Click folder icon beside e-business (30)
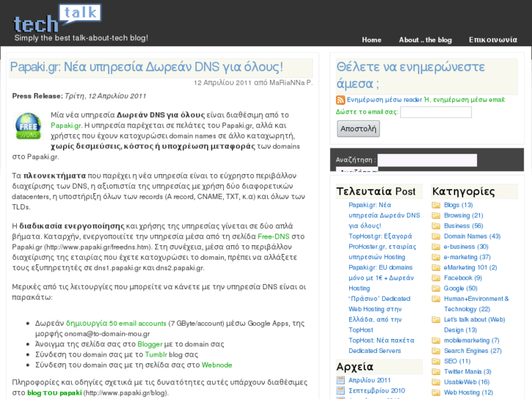Screen dimensions: 532x399 [x=436, y=247]
